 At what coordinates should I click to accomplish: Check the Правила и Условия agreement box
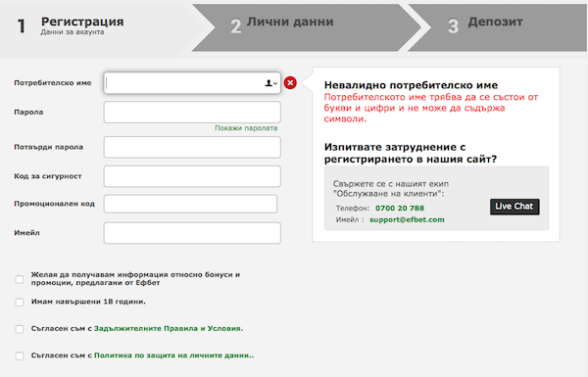tap(20, 329)
